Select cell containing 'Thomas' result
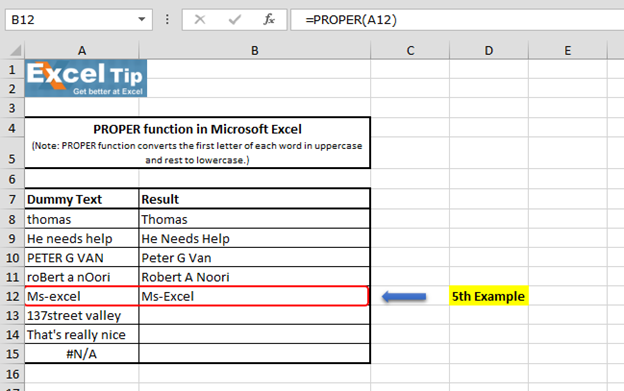Image resolution: width=624 pixels, height=391 pixels. (255, 219)
